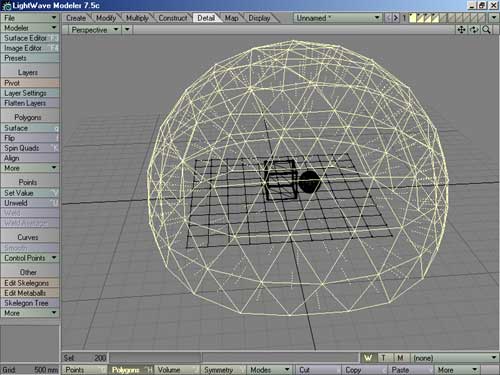This screenshot has width=500, height=375.
Task: Click Edit Skelegons button
Action: point(30,283)
